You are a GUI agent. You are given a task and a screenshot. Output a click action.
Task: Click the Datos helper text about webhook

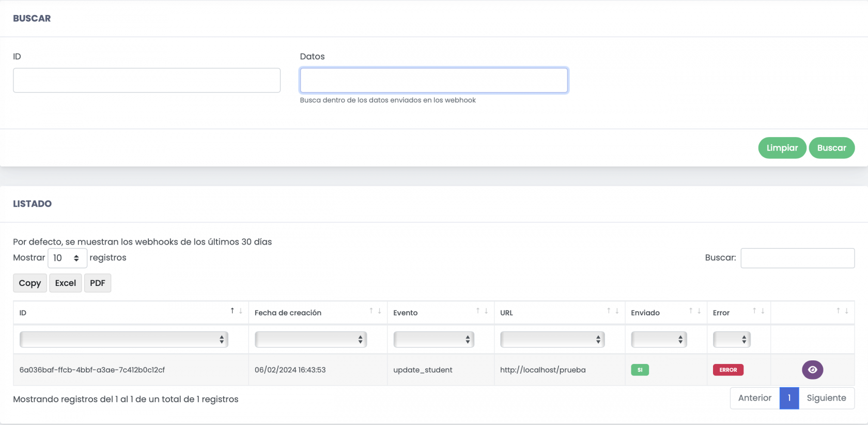[388, 100]
